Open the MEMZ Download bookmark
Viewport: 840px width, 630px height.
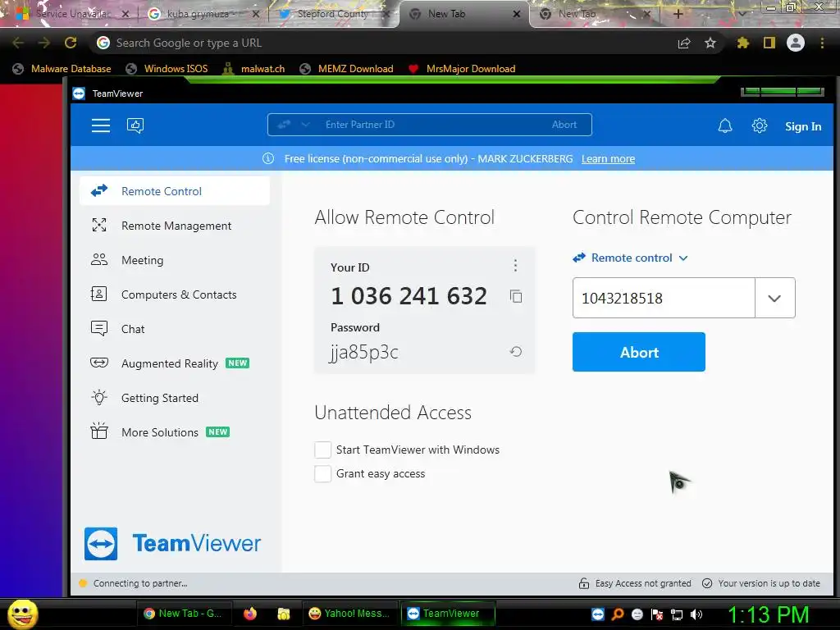347,69
